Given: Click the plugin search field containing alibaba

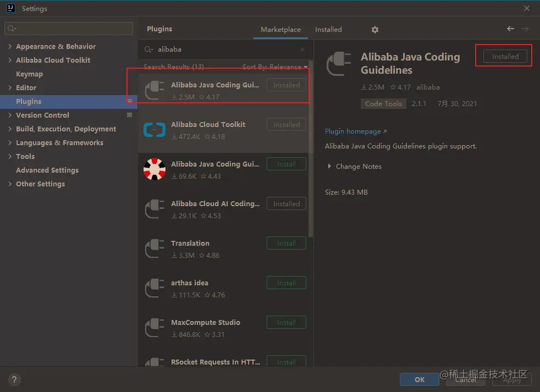Looking at the screenshot, I should tap(225, 49).
